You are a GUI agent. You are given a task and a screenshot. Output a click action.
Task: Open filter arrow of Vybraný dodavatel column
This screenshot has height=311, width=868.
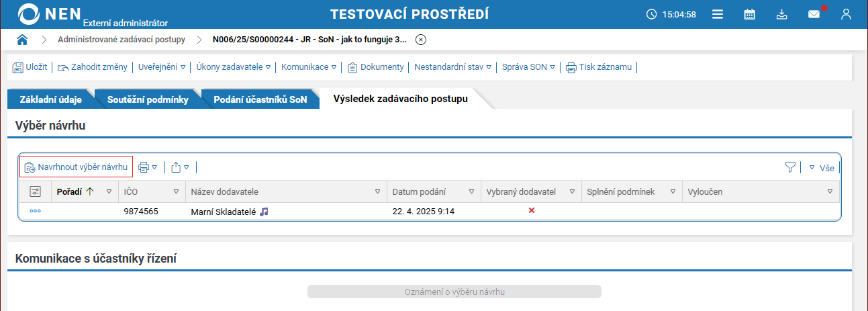[x=572, y=191]
